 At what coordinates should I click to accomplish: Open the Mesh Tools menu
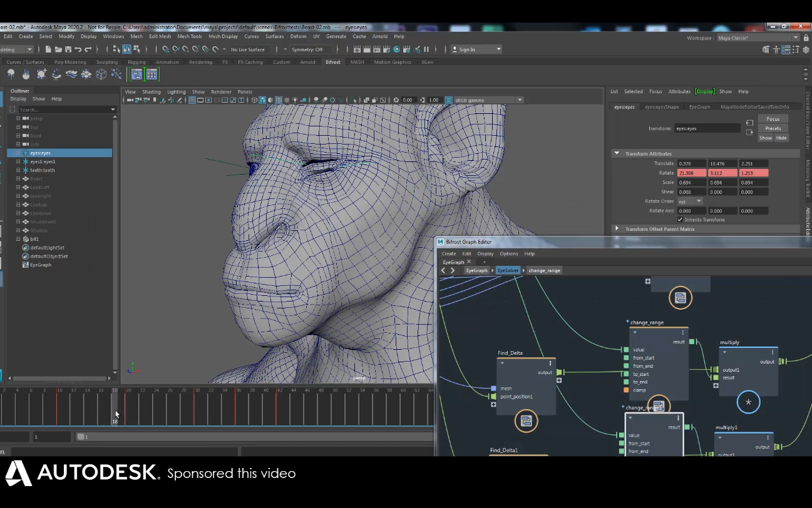point(190,36)
